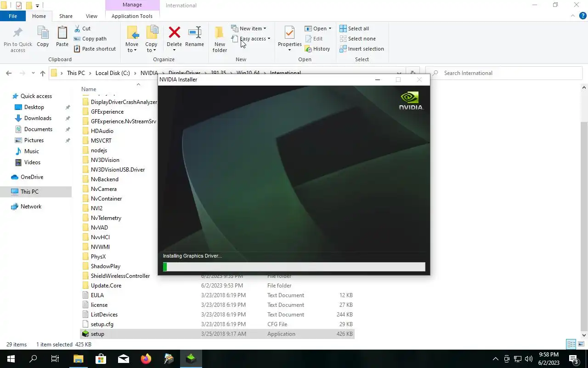Open Firefox from the taskbar
The image size is (588, 368).
point(146,359)
